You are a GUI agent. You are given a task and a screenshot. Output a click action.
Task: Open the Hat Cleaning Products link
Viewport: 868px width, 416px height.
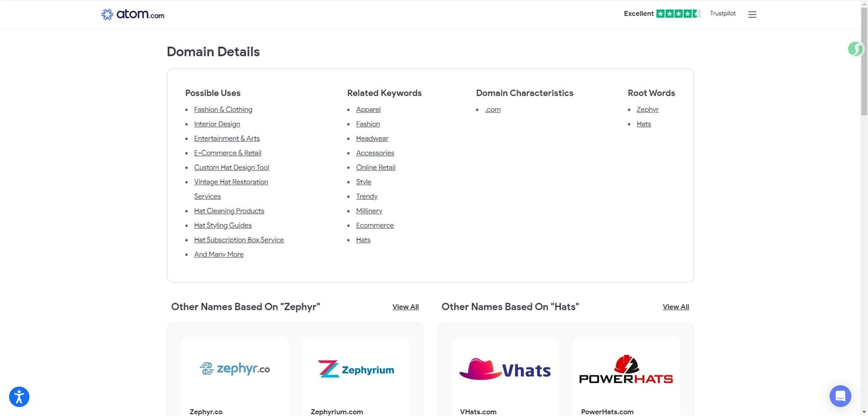click(229, 211)
